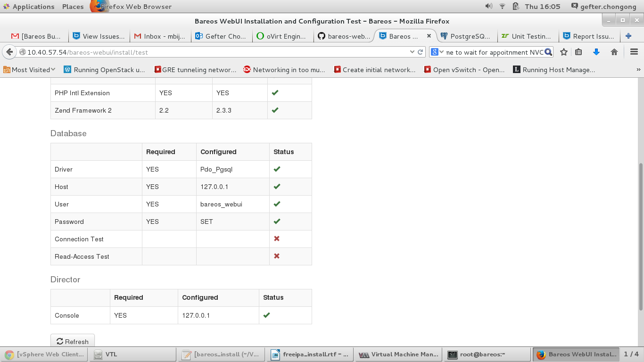
Task: Show bookmarks list icon in toolbar
Action: tap(579, 52)
